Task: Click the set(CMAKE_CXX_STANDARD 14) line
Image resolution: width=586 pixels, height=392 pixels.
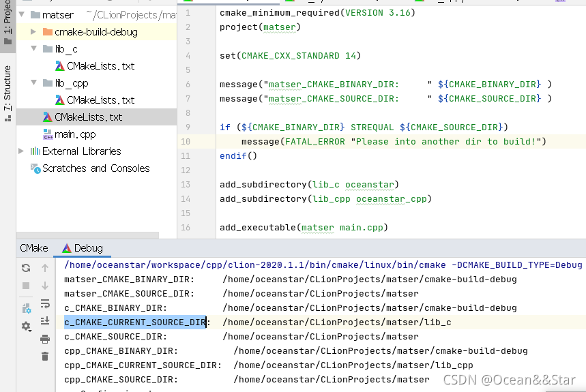Action: click(290, 56)
